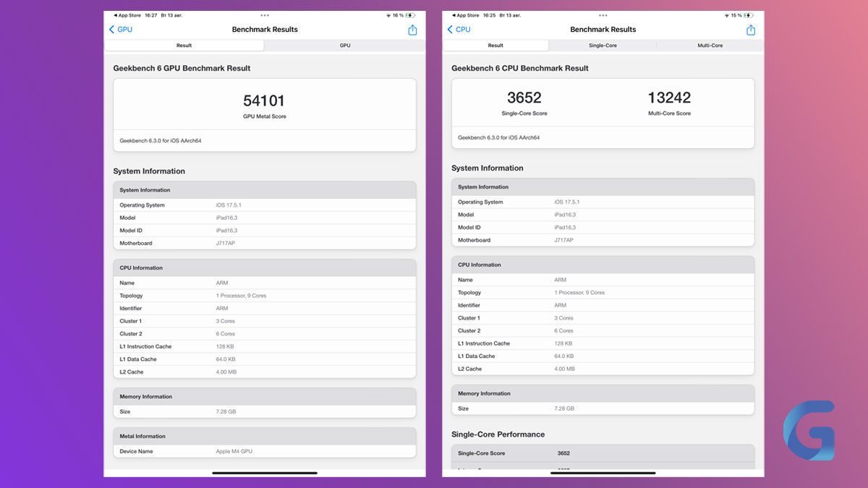868x488 pixels.
Task: Switch to the Multi-Core tab
Action: point(710,46)
